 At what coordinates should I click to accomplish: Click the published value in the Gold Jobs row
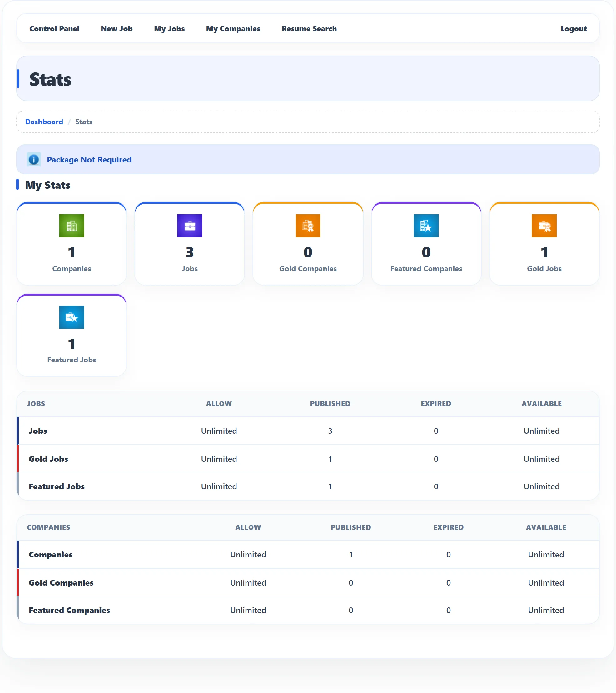330,459
